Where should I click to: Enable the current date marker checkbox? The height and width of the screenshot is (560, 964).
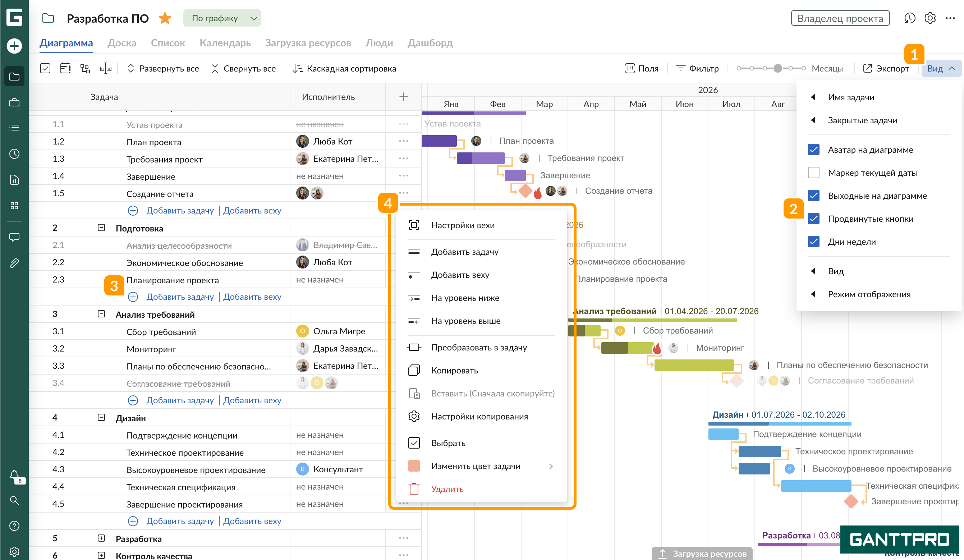tap(813, 173)
